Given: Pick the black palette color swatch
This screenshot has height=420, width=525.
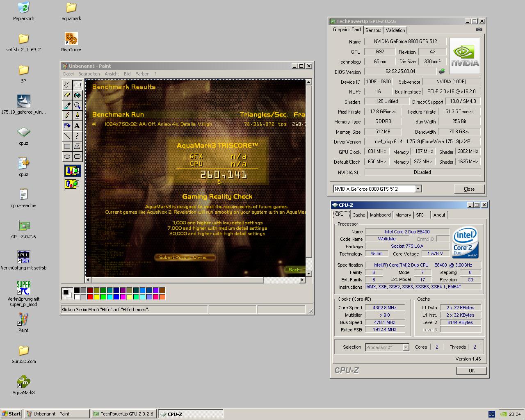Looking at the screenshot, I should [77, 290].
